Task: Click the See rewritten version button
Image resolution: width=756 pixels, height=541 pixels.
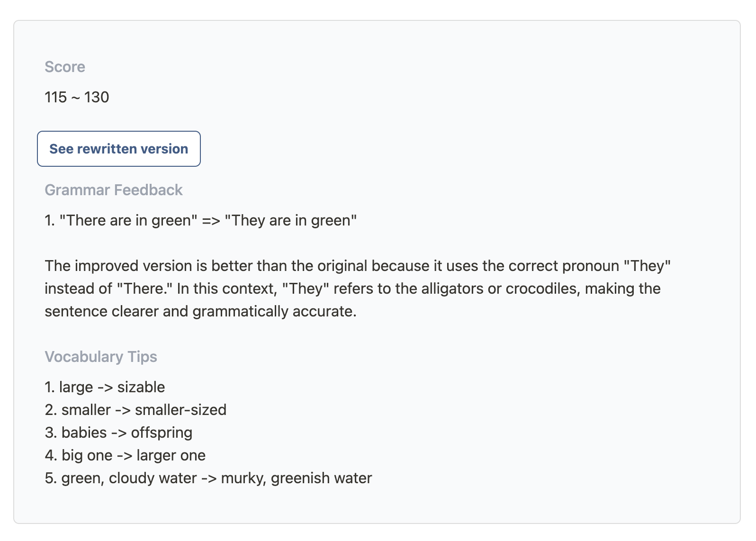Action: tap(119, 149)
